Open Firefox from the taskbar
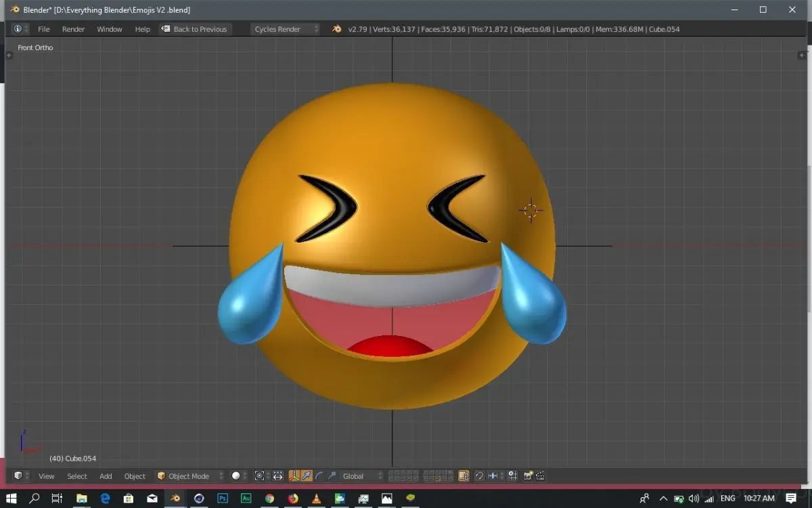The image size is (812, 508). [x=293, y=499]
